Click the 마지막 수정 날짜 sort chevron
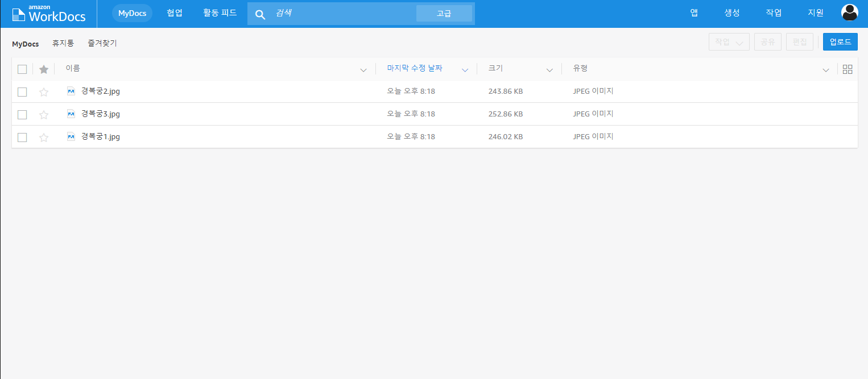Image resolution: width=868 pixels, height=379 pixels. click(x=465, y=70)
